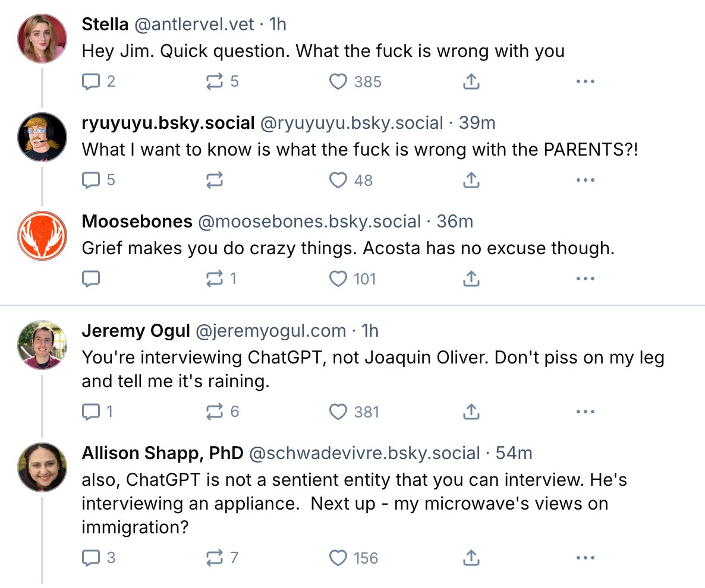Open more options on ryuyuyu's post
Image resolution: width=705 pixels, height=588 pixels.
[586, 179]
